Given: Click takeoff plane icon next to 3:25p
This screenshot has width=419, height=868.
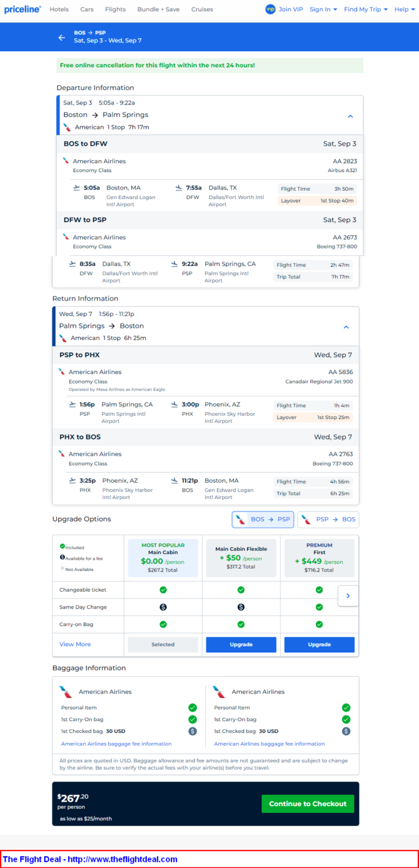Looking at the screenshot, I should (73, 480).
